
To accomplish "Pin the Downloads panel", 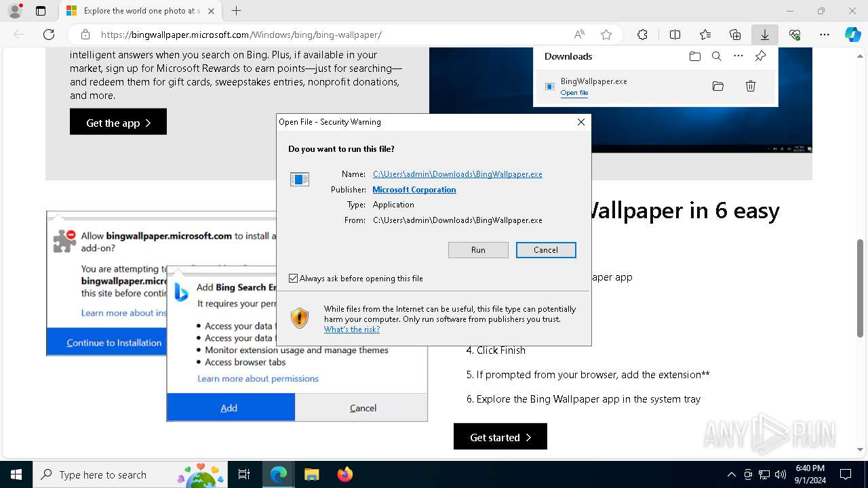I will pyautogui.click(x=760, y=56).
